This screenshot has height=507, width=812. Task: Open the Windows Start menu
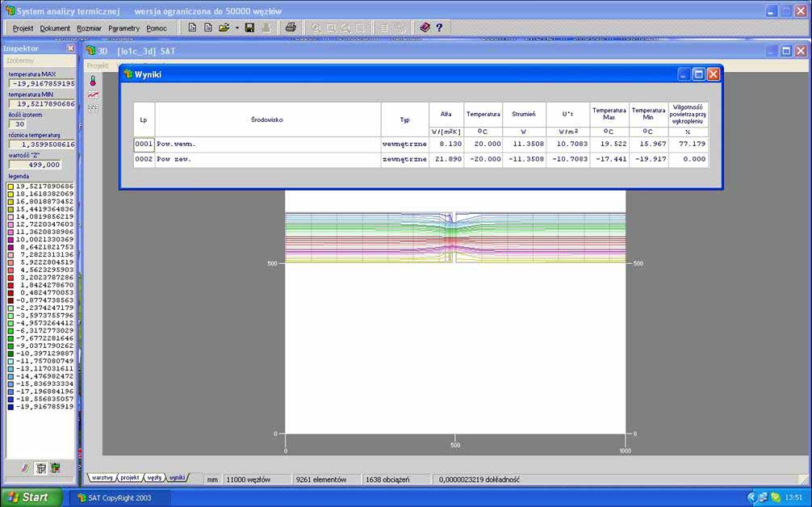31,497
